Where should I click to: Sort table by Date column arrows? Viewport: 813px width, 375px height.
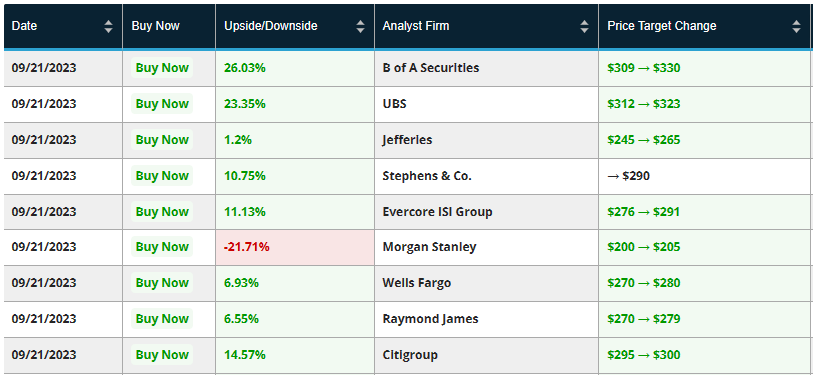click(x=108, y=26)
